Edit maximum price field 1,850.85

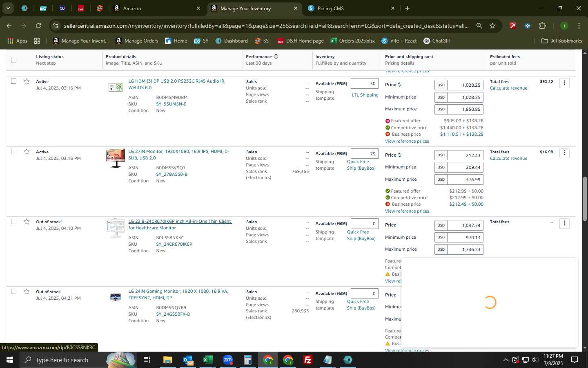[465, 109]
